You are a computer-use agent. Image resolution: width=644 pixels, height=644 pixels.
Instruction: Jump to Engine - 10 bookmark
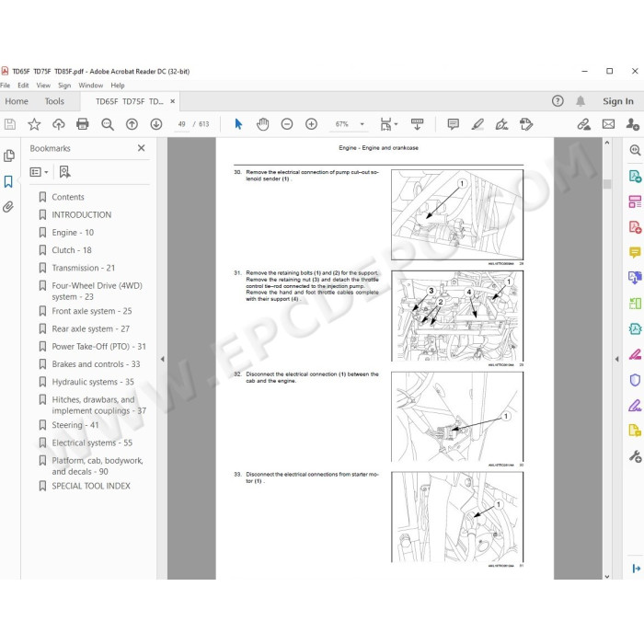tap(73, 233)
